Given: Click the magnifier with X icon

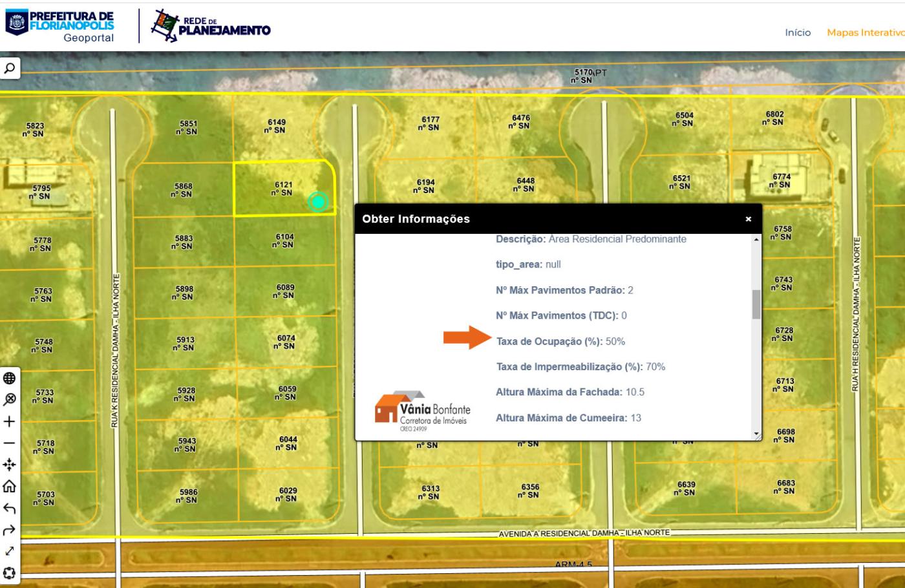Looking at the screenshot, I should pos(10,400).
